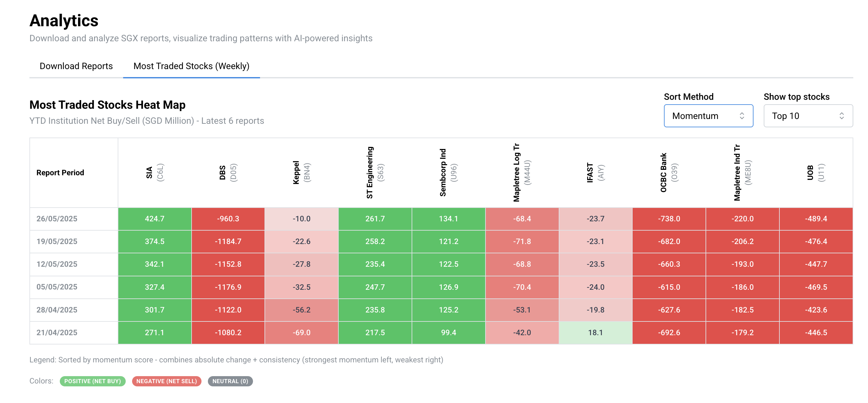This screenshot has width=868, height=403.
Task: Click the SIA cell showing 271.1
Action: pyautogui.click(x=155, y=333)
